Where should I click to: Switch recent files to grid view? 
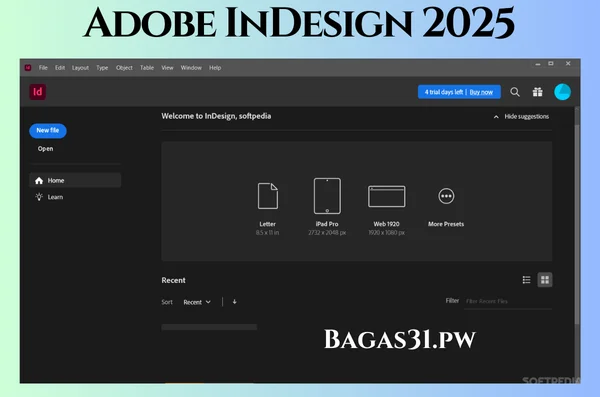545,280
